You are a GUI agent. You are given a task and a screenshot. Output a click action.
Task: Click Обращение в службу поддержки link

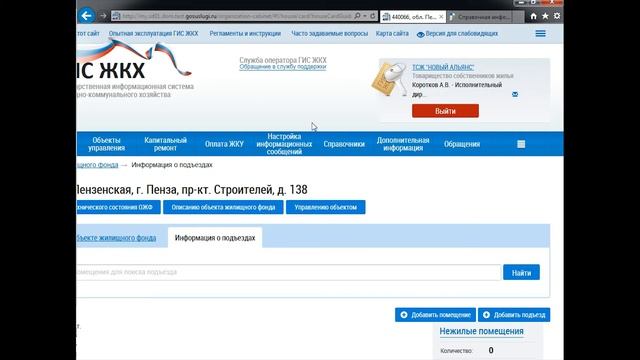pyautogui.click(x=283, y=67)
